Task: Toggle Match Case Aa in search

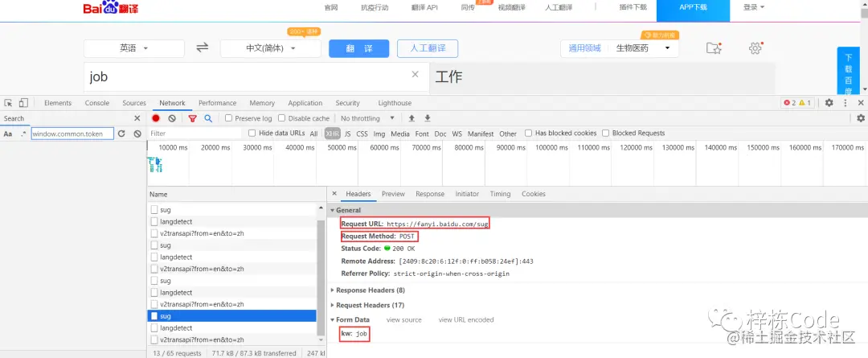Action: [8, 134]
